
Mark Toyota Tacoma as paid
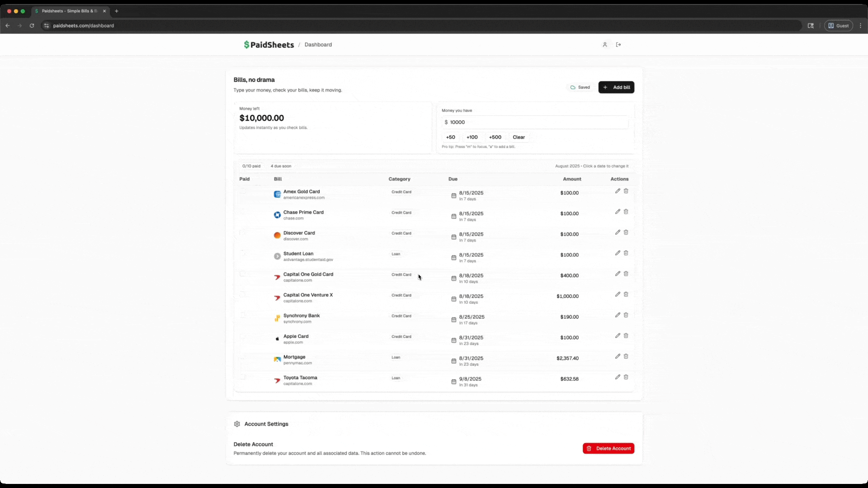point(243,377)
